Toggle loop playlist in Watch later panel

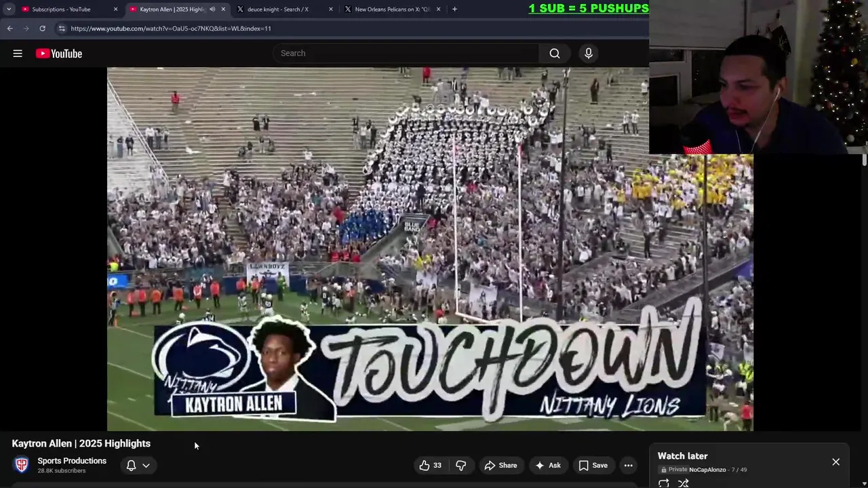664,483
